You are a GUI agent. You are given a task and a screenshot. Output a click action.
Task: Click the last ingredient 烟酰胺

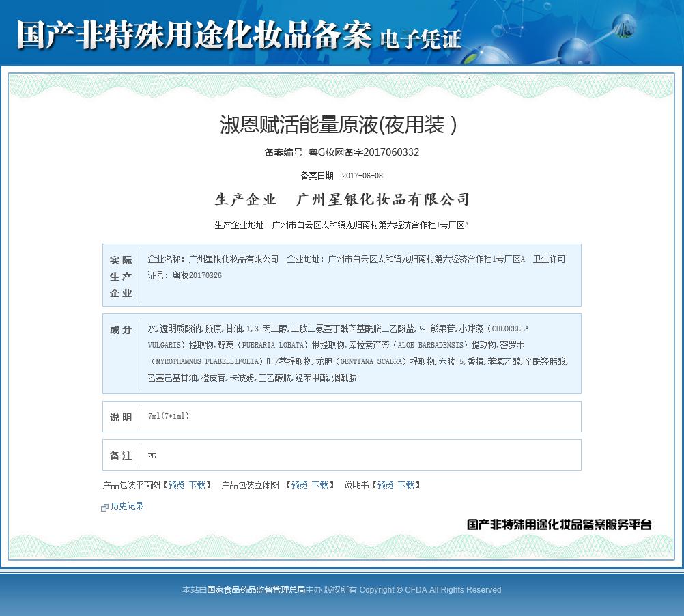pos(345,378)
